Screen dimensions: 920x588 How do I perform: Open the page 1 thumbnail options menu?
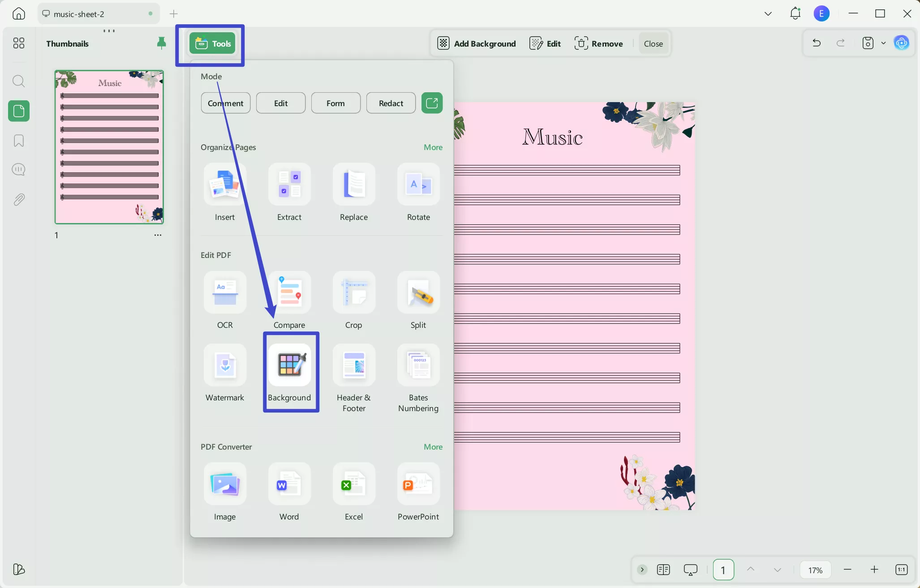pyautogui.click(x=158, y=235)
